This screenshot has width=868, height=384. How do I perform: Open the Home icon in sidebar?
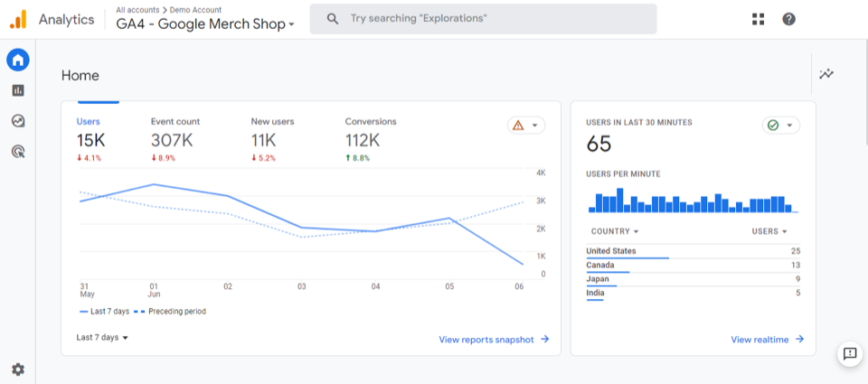pos(18,61)
